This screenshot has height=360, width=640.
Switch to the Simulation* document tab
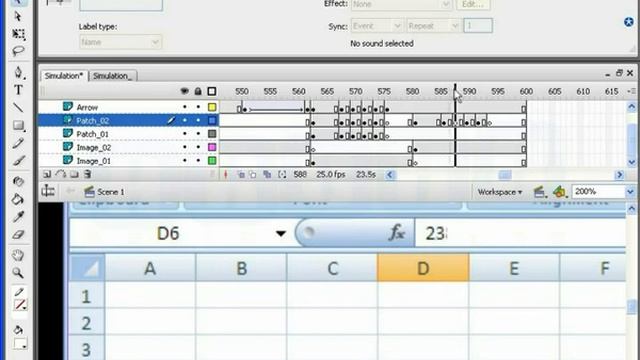click(x=64, y=76)
